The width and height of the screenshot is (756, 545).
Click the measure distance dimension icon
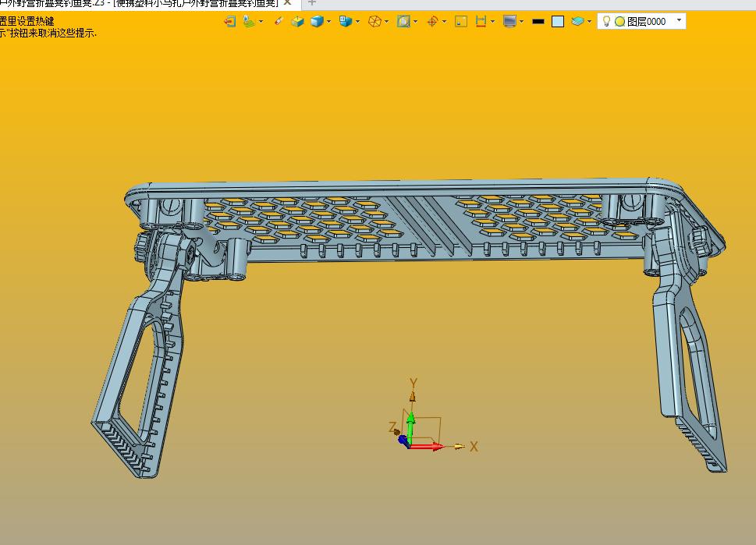pyautogui.click(x=481, y=21)
